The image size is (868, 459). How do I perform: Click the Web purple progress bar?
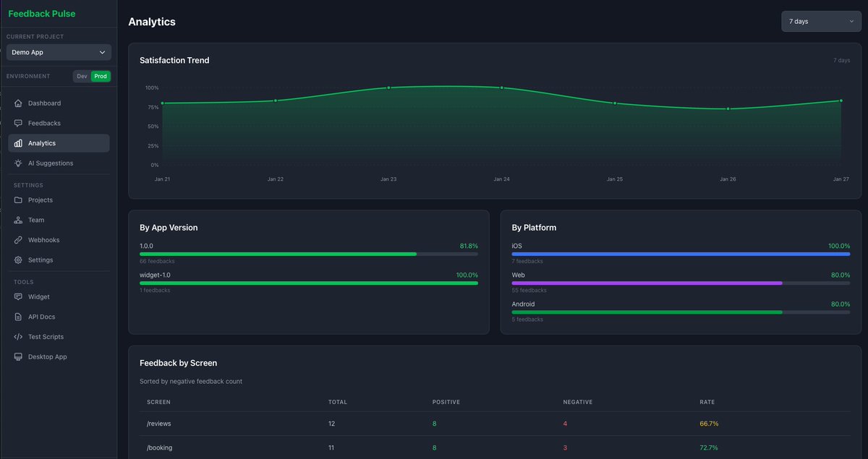click(681, 283)
